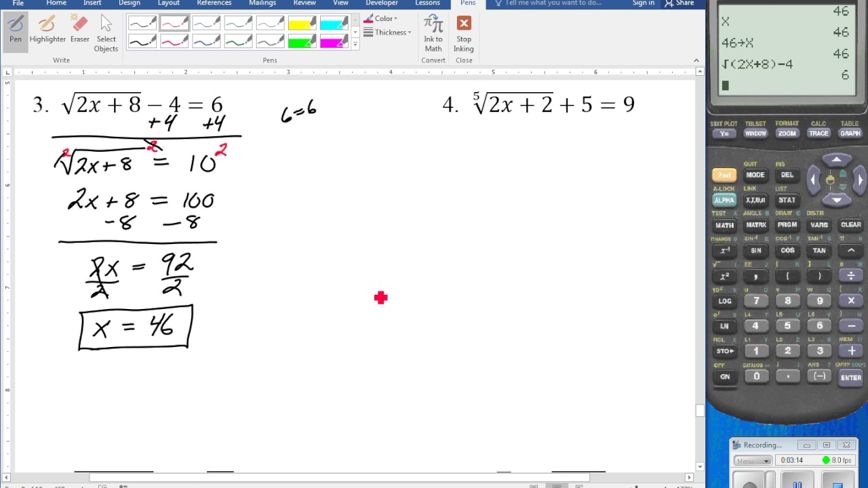The width and height of the screenshot is (868, 488).
Task: Collapse the ribbon with the chevron
Action: click(696, 60)
